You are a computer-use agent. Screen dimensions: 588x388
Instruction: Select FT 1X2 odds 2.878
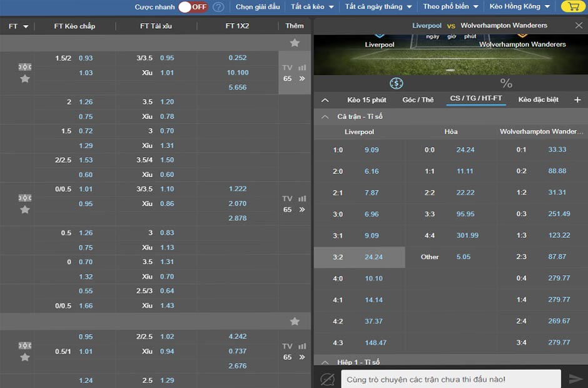click(237, 218)
